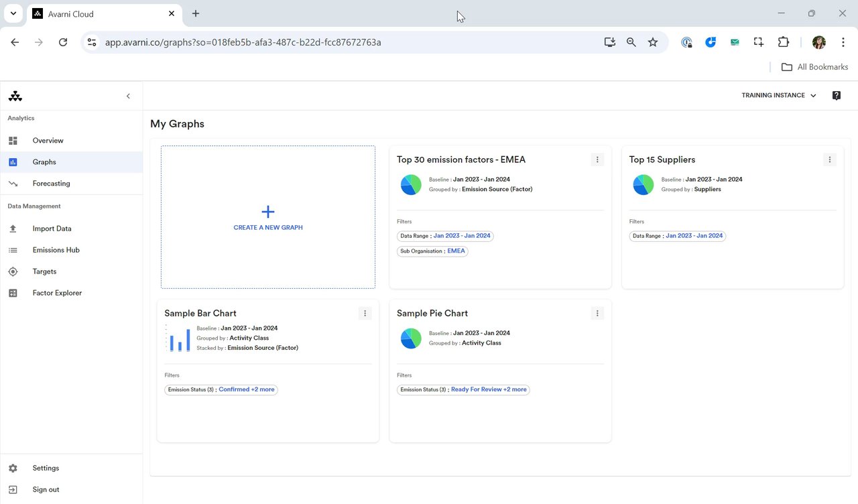The image size is (858, 504).
Task: Open options menu for Top 15 Suppliers
Action: click(830, 160)
